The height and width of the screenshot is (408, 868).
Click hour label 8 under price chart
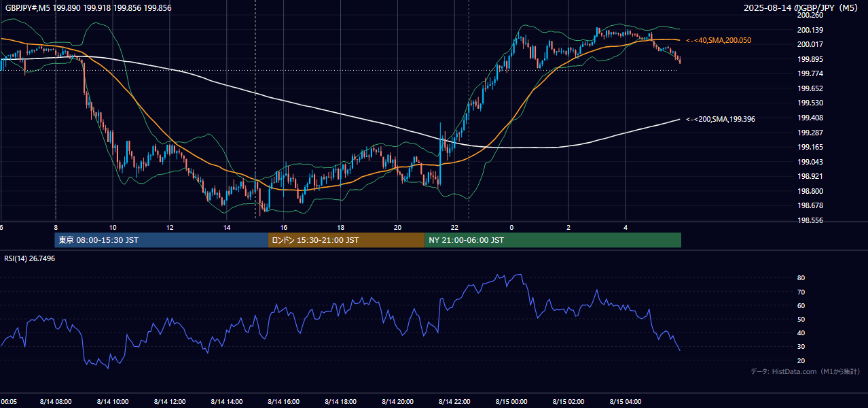pyautogui.click(x=56, y=228)
